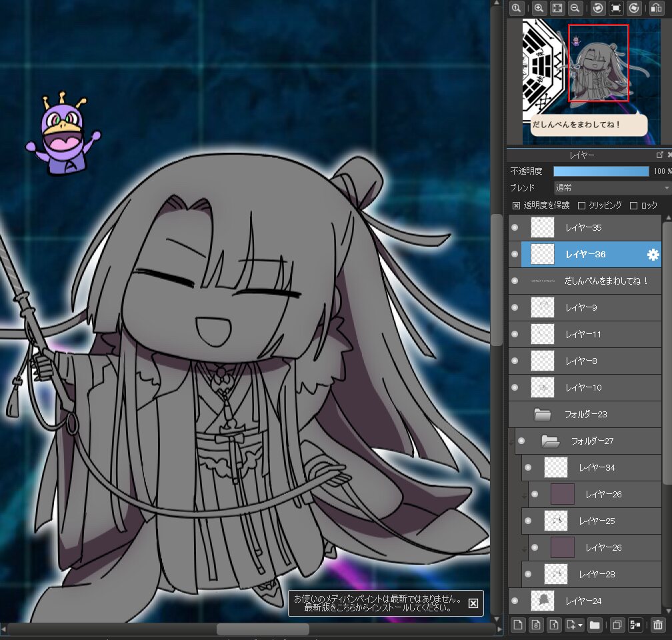Click the navigator preview red view box
Viewport: 672px width, 640px height.
[x=599, y=63]
